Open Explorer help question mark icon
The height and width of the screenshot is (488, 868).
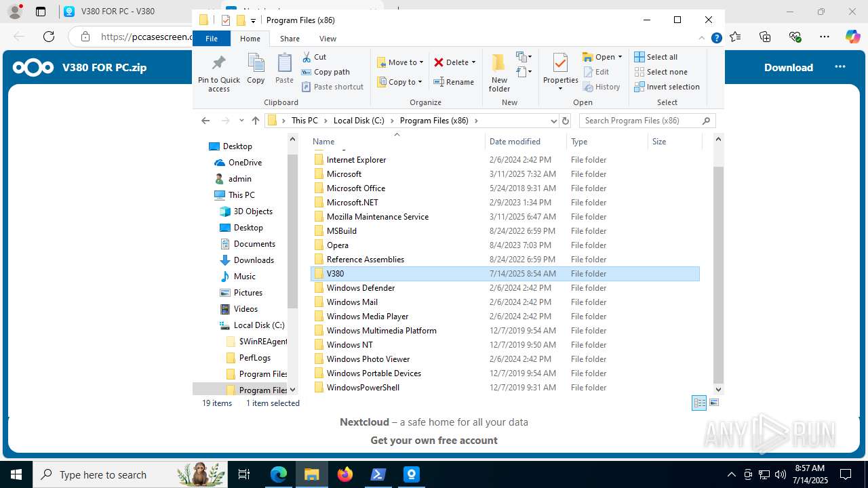tap(716, 39)
